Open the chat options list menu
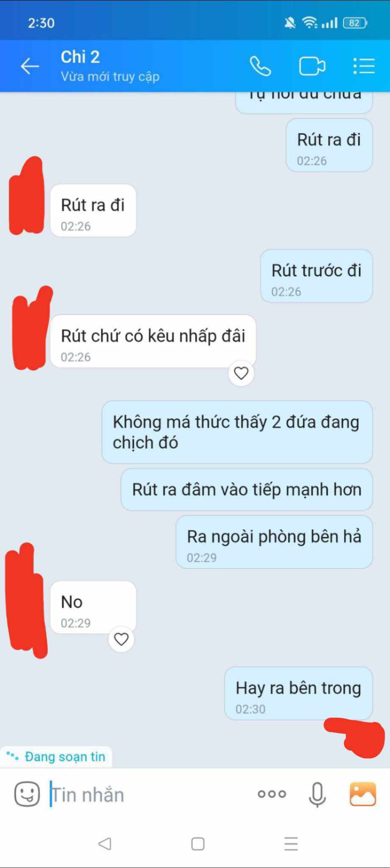The height and width of the screenshot is (868, 390). coord(364,66)
